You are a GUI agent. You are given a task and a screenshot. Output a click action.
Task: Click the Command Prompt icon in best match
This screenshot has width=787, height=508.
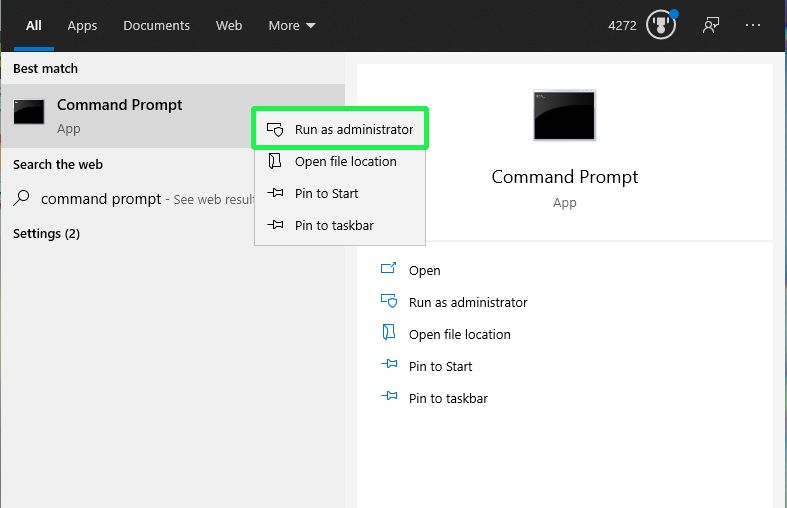click(x=29, y=111)
